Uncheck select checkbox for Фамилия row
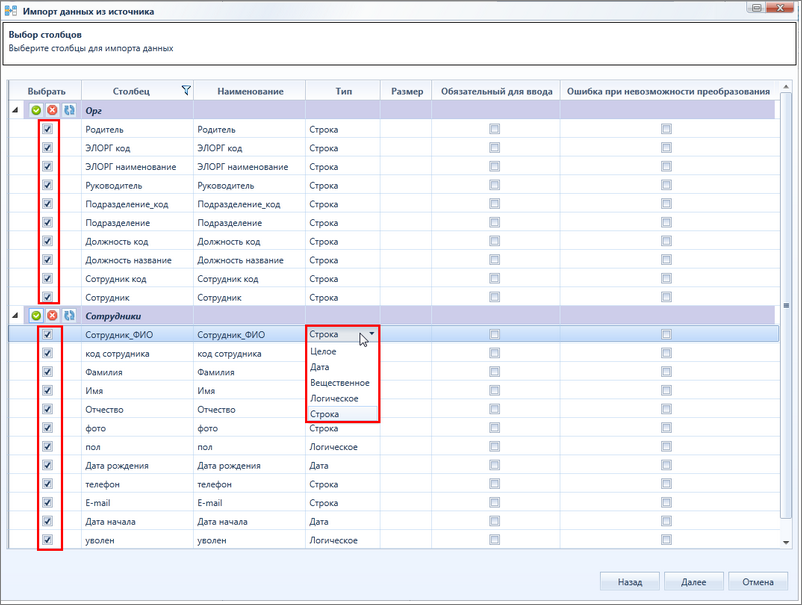 point(48,372)
